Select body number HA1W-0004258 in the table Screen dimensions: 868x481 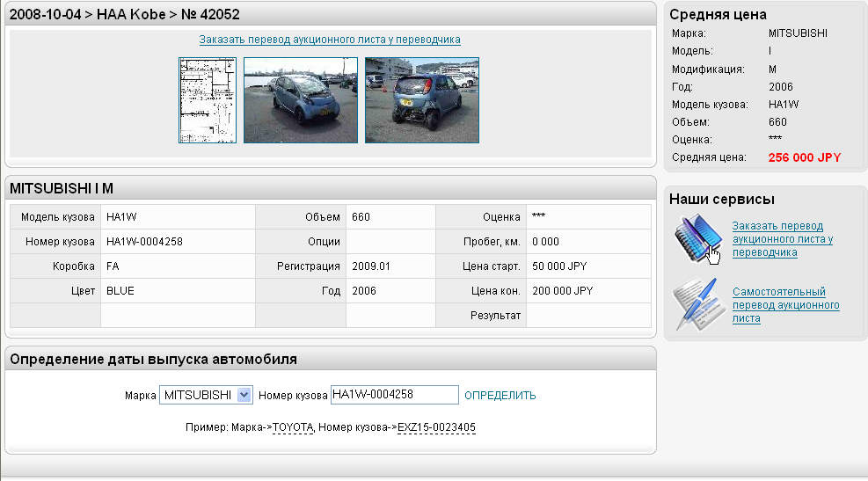click(x=144, y=241)
